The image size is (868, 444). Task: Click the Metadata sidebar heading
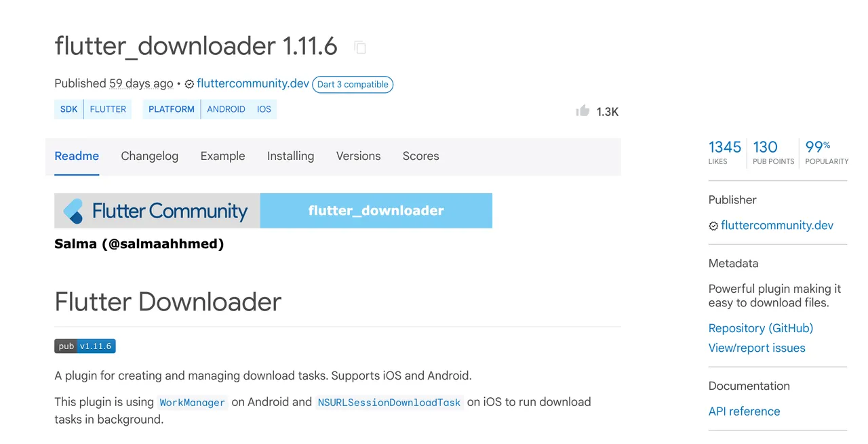(733, 263)
